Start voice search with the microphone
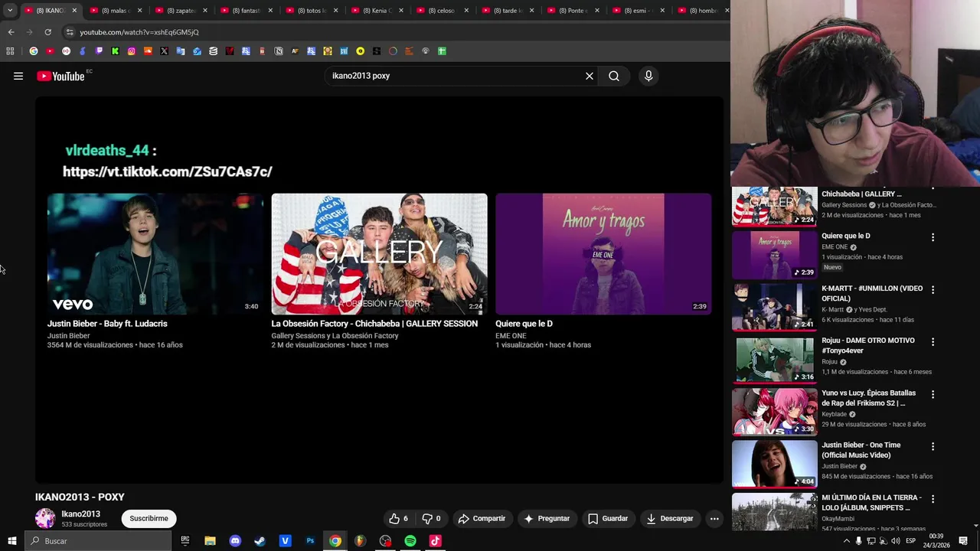This screenshot has width=980, height=551. [648, 76]
